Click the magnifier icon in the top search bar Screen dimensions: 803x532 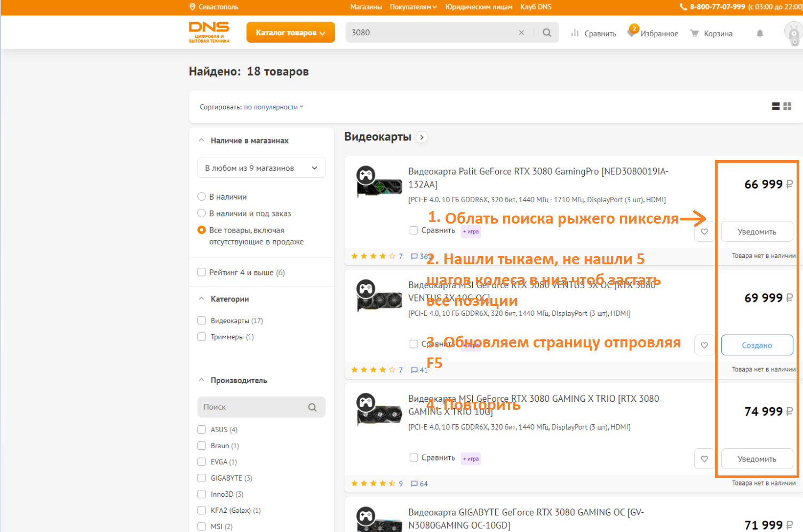pos(547,33)
